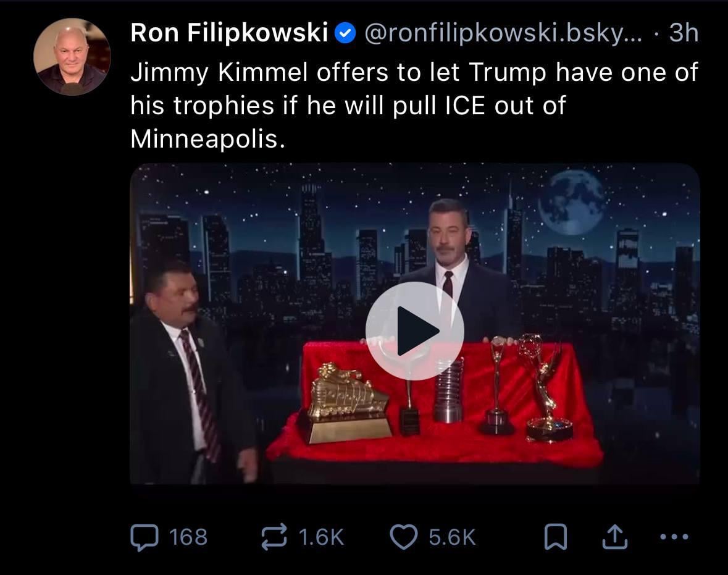728x575 pixels.
Task: Repost using the looping arrows icon
Action: point(274,537)
